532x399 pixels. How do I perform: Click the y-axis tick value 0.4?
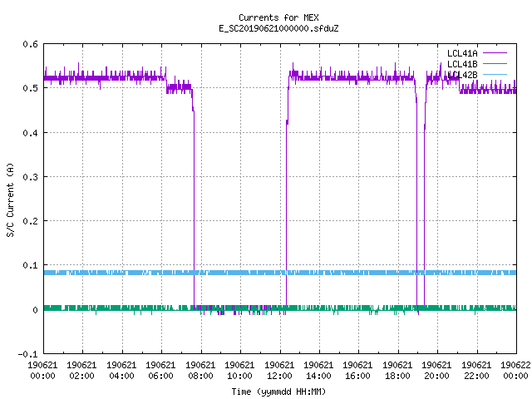click(30, 133)
